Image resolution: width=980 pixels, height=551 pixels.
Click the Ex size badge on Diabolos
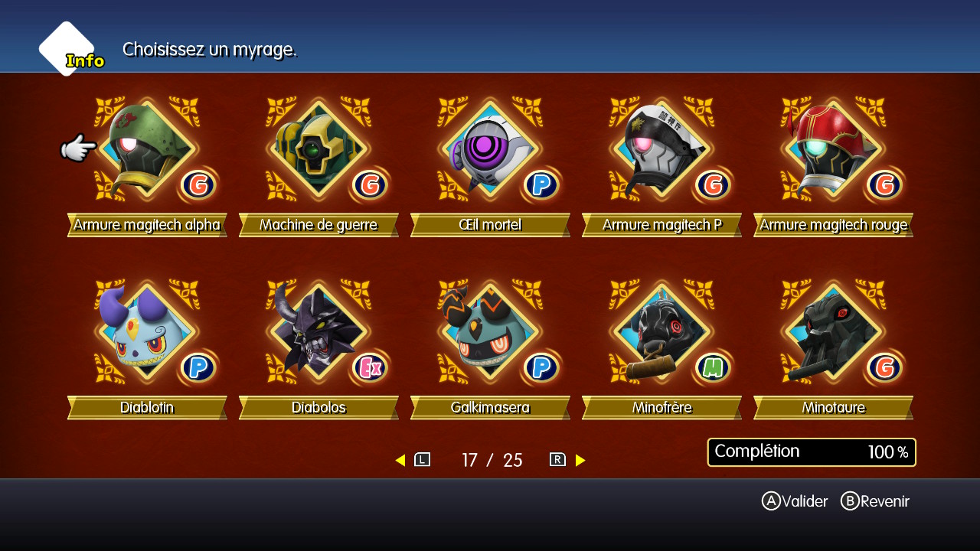pyautogui.click(x=370, y=367)
